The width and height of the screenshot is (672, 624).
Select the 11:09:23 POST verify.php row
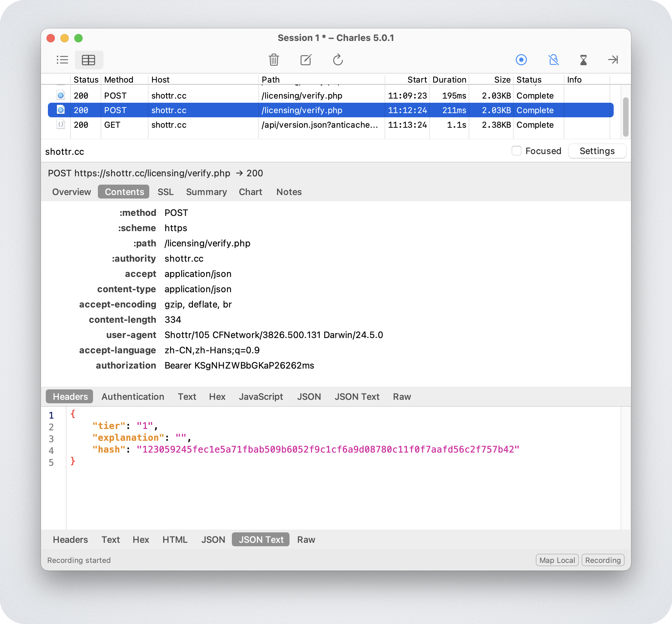[x=330, y=95]
